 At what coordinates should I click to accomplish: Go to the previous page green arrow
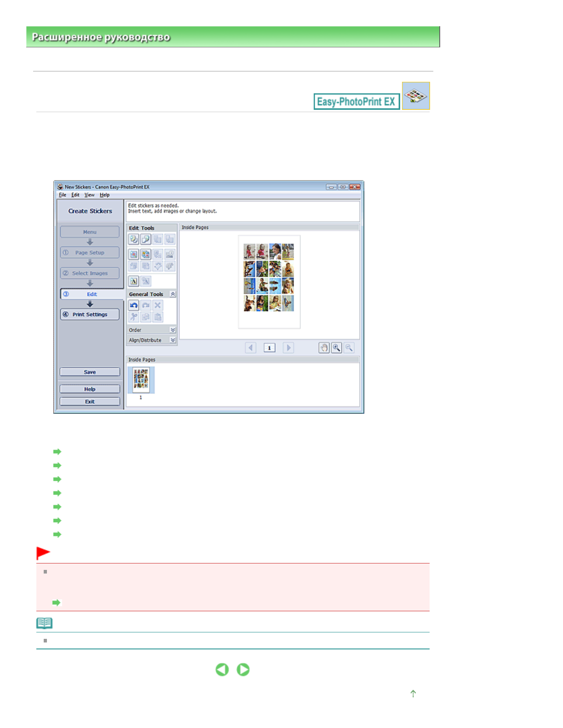click(x=222, y=670)
